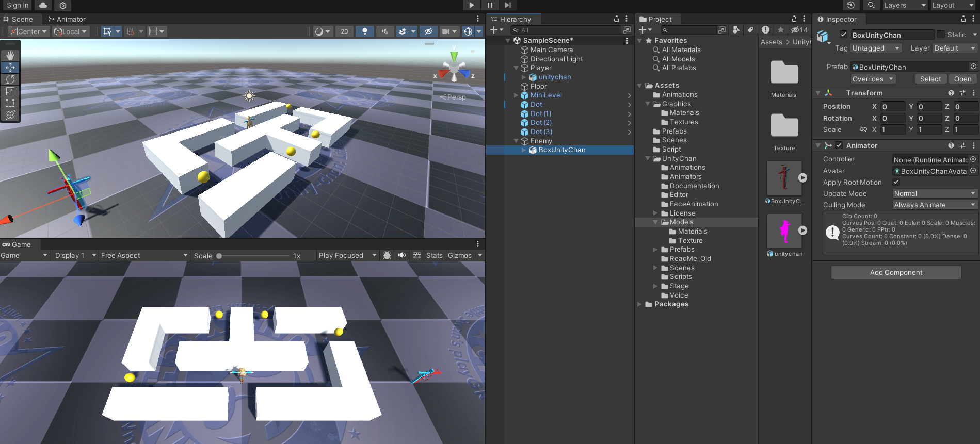
Task: Open the Layer Default dropdown
Action: pyautogui.click(x=955, y=48)
